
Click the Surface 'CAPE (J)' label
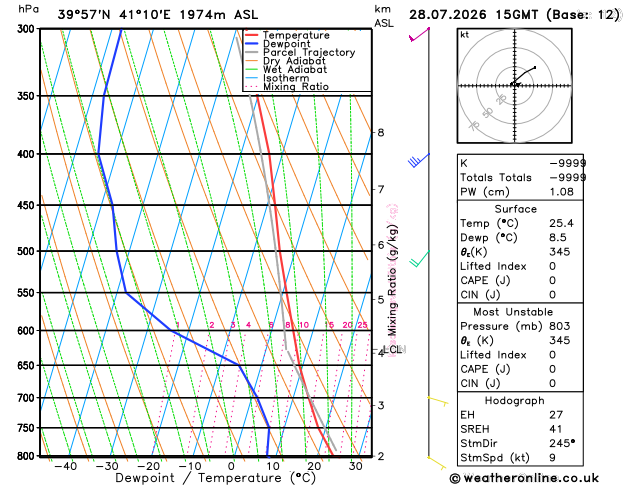click(x=485, y=281)
